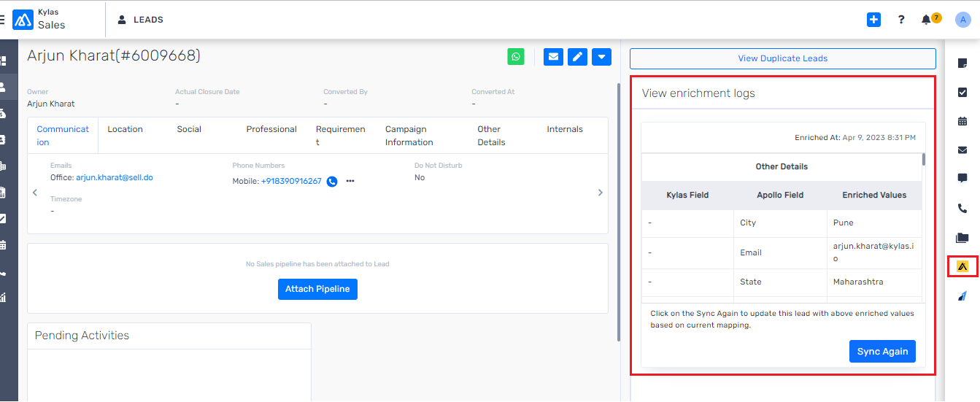Click the call icon next to mobile number
Screen dimensions: 980x402
[x=332, y=182]
